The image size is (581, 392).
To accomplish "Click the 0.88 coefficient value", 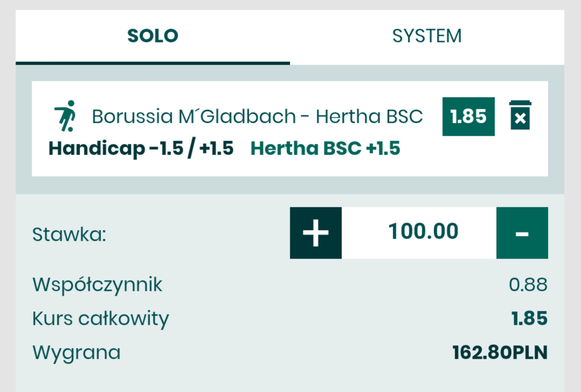I will [x=528, y=285].
